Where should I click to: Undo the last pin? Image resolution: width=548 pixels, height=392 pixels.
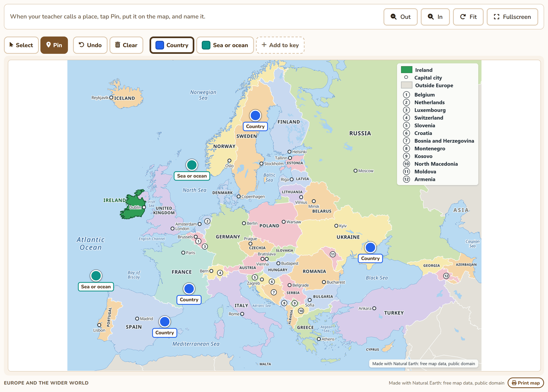[x=90, y=45]
